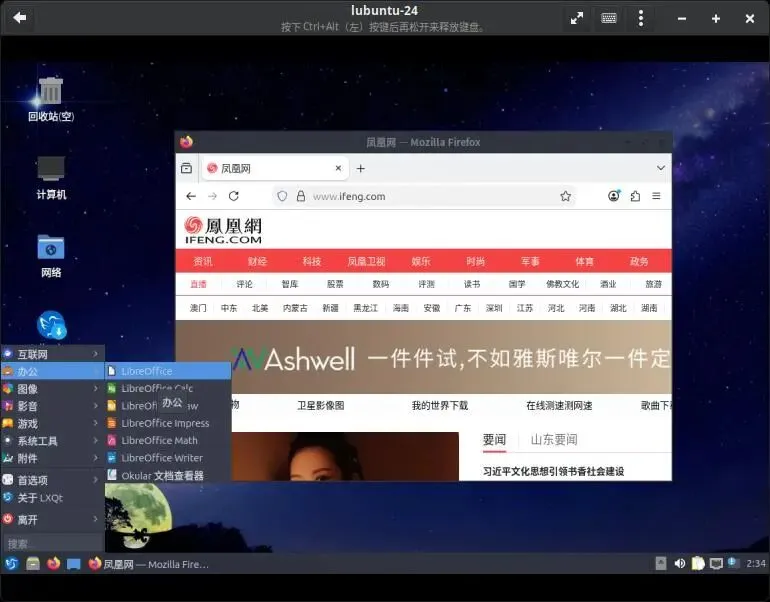This screenshot has height=602, width=770.
Task: Click the 直播 sub-navigation link
Action: coord(198,284)
